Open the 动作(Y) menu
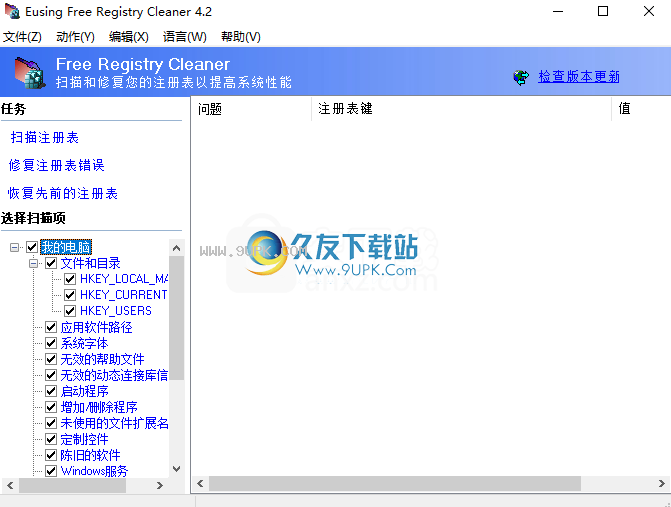 (75, 37)
